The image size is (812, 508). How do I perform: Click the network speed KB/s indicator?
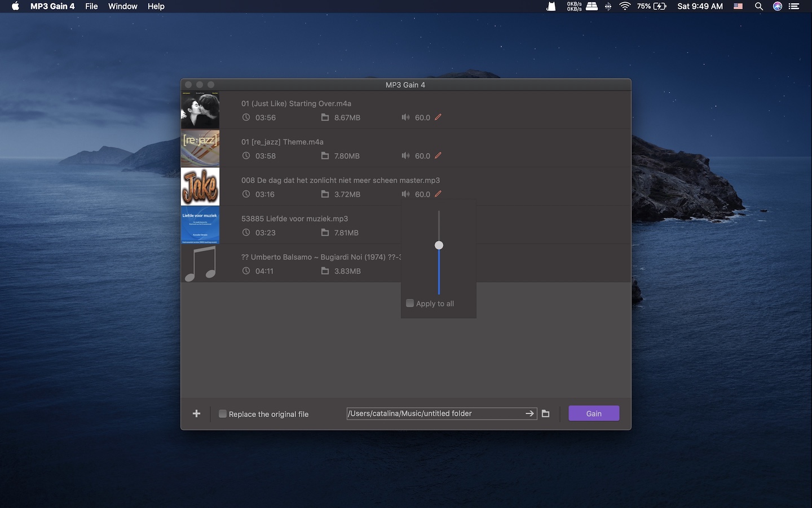[574, 6]
